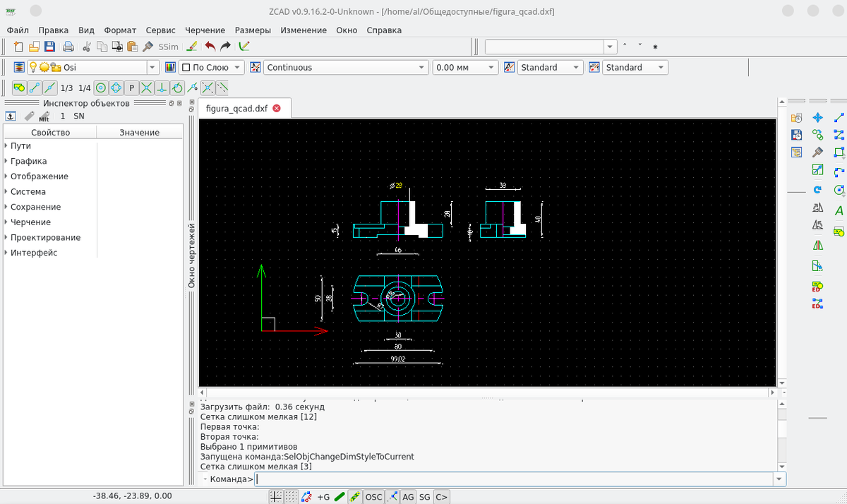
Task: Expand the Сохранение property group
Action: tap(6, 207)
